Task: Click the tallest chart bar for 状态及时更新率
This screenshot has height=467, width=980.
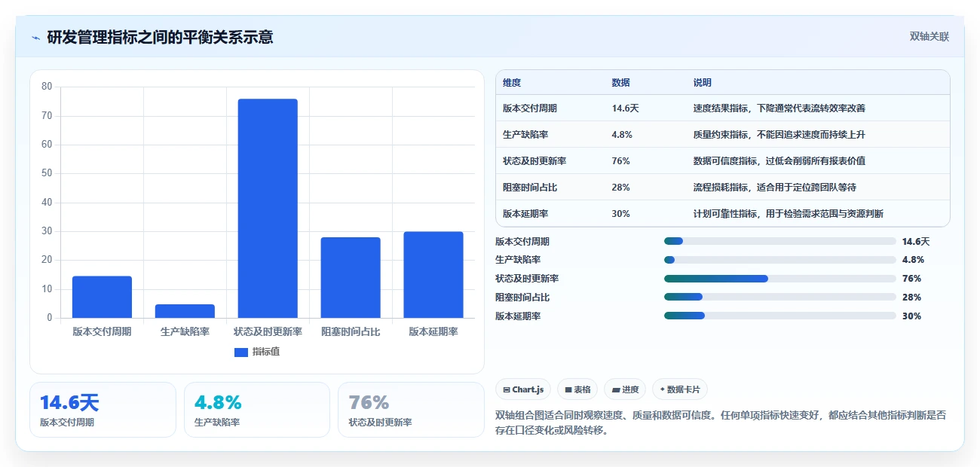Action: (268, 209)
